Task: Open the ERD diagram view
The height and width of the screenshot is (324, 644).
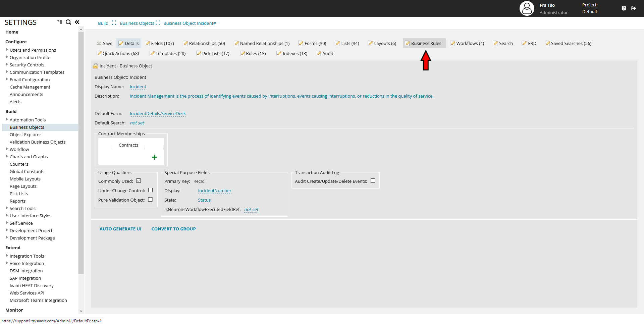Action: click(x=529, y=43)
